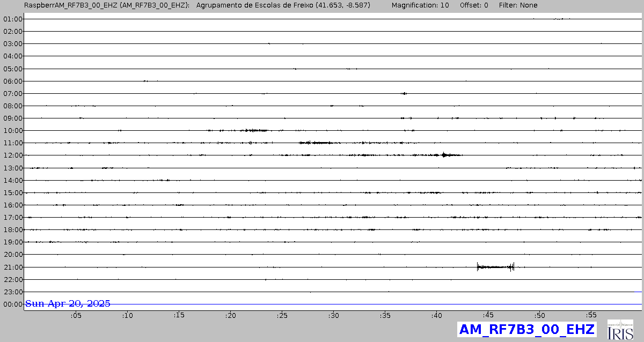Click the :15 minute axis label
Screen dimensions: 644x342
click(179, 315)
